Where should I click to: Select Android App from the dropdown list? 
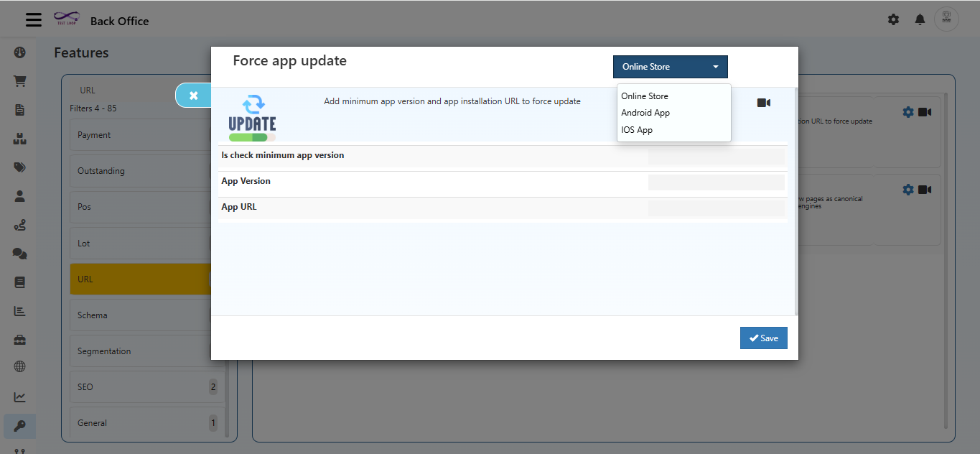pyautogui.click(x=645, y=113)
